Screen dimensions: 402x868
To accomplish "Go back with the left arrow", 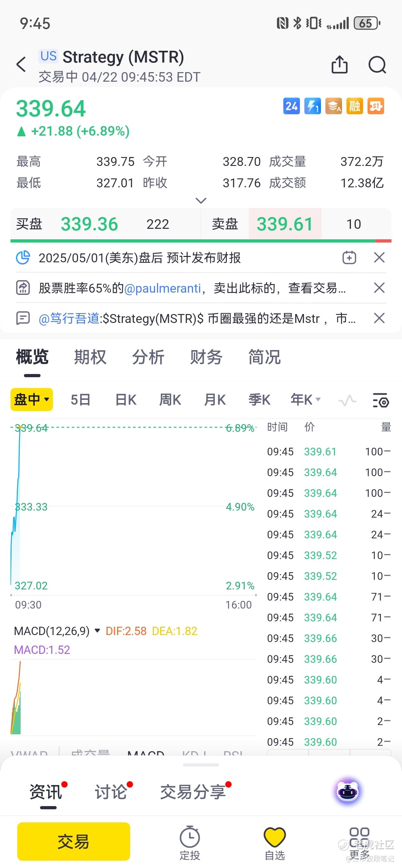I will (21, 64).
